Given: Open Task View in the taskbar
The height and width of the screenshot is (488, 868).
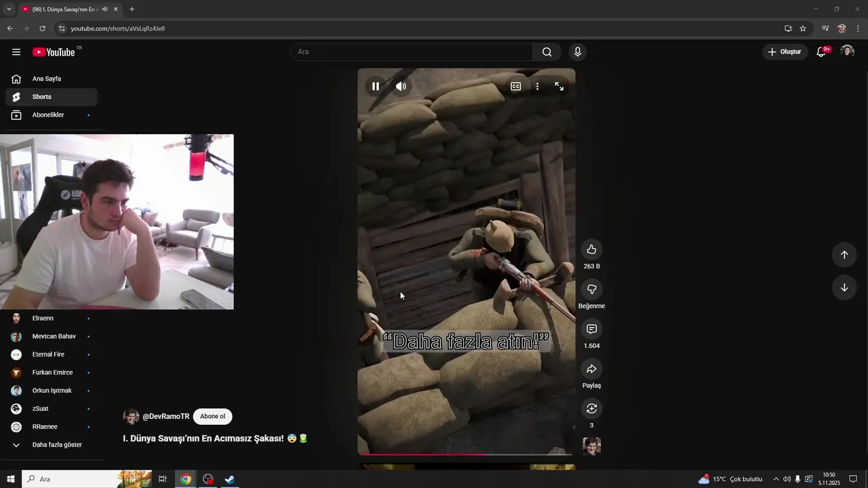Looking at the screenshot, I should [163, 479].
